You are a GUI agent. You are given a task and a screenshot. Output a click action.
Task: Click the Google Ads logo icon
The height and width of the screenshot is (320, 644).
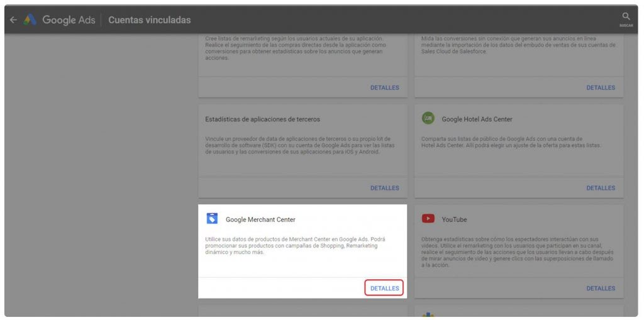point(30,19)
